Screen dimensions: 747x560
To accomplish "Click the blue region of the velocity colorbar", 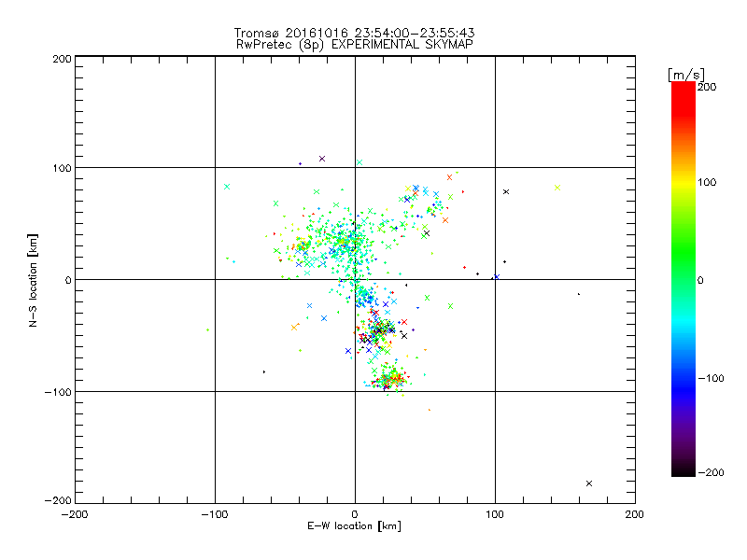I will [x=684, y=385].
